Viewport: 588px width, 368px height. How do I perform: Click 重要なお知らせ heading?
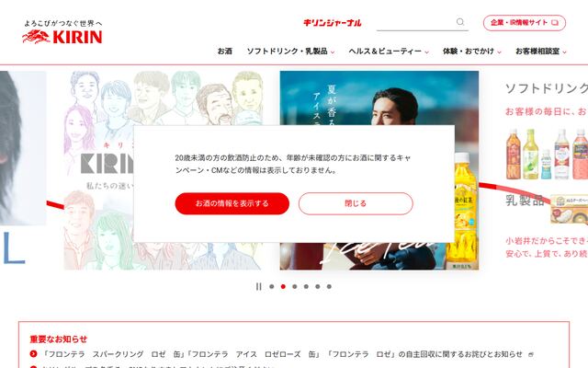click(59, 339)
